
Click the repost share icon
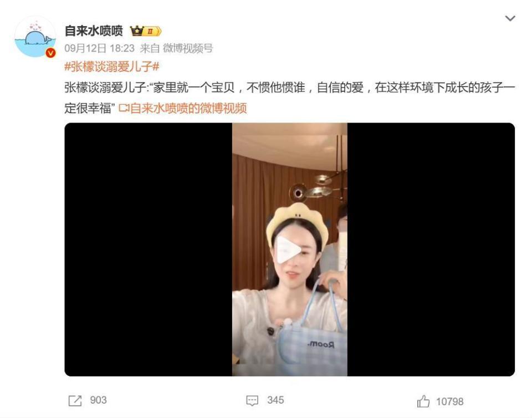coord(75,401)
